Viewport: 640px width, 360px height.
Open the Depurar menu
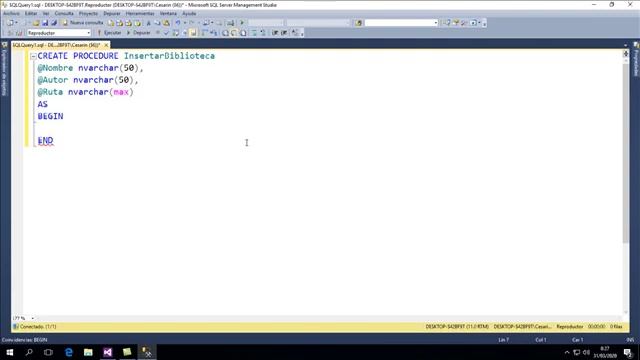[x=111, y=13]
